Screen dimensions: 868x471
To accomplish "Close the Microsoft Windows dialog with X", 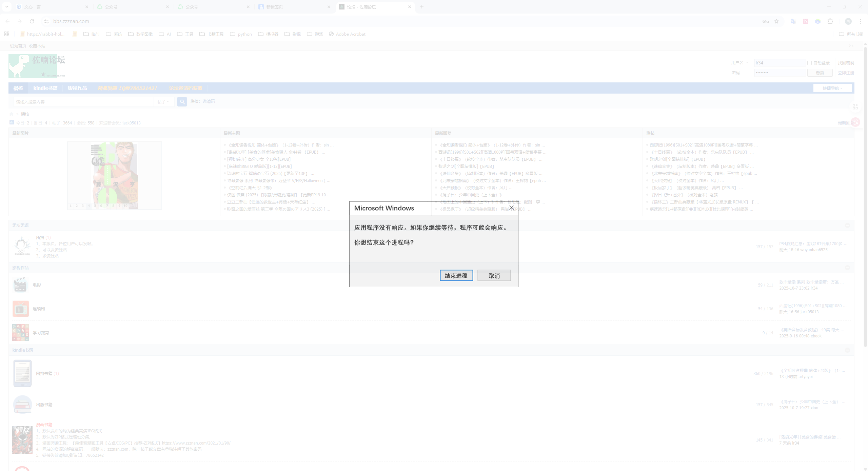I will click(511, 208).
